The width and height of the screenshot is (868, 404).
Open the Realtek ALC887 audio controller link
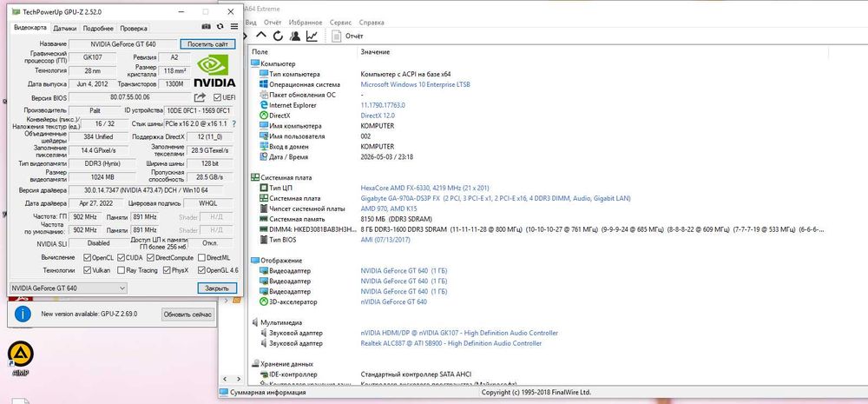click(x=450, y=343)
